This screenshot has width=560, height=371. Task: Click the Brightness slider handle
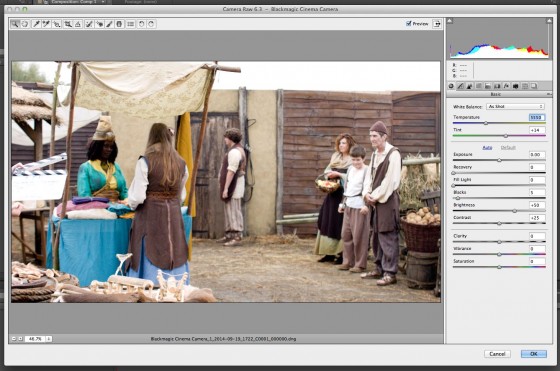515,211
